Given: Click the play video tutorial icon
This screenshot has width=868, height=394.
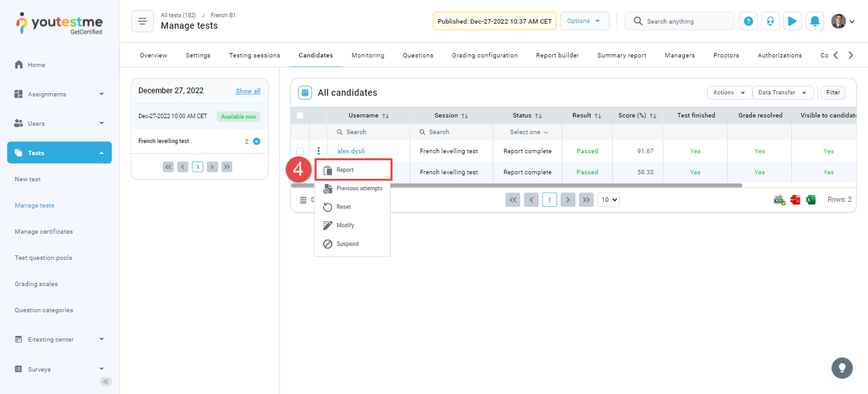Looking at the screenshot, I should (x=792, y=21).
